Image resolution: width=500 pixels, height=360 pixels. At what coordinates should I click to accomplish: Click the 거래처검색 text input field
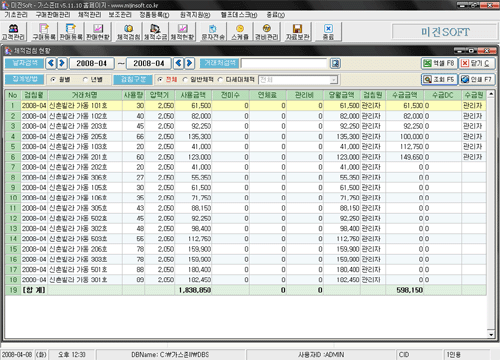click(x=284, y=63)
